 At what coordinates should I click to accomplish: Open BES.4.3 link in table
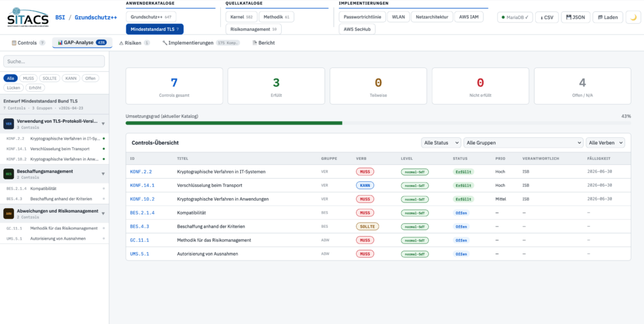pyautogui.click(x=140, y=226)
